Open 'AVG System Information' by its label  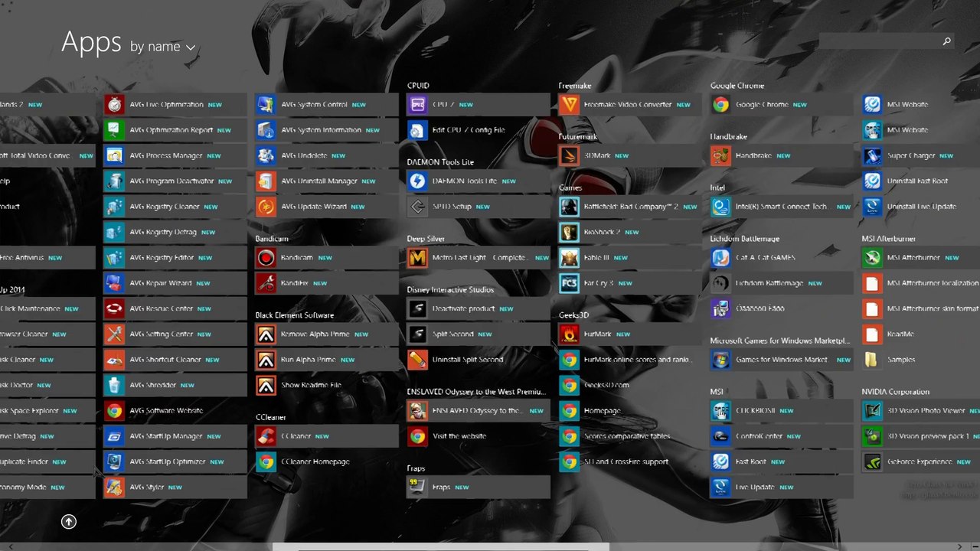322,130
